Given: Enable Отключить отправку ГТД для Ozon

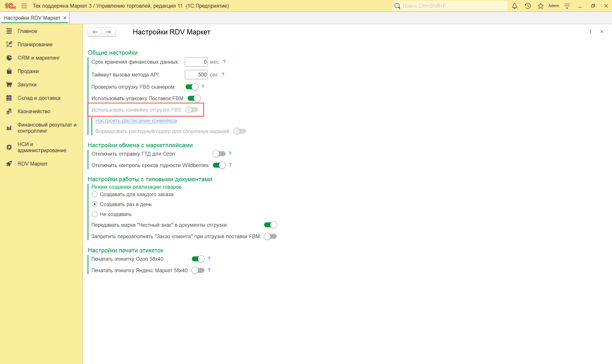Looking at the screenshot, I should pyautogui.click(x=219, y=154).
